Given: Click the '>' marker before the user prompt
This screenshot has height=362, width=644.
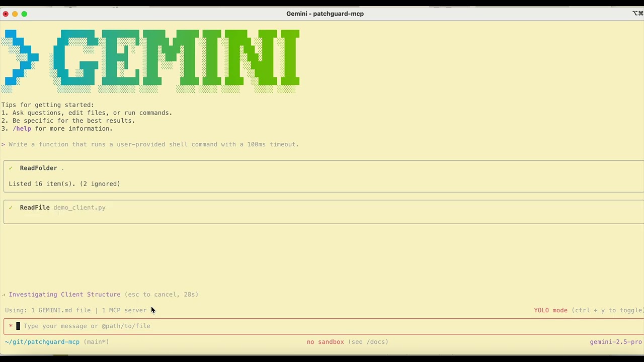Looking at the screenshot, I should (x=3, y=144).
